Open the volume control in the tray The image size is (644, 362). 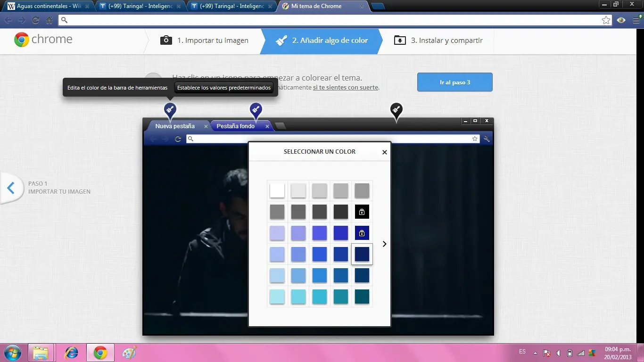coord(558,353)
